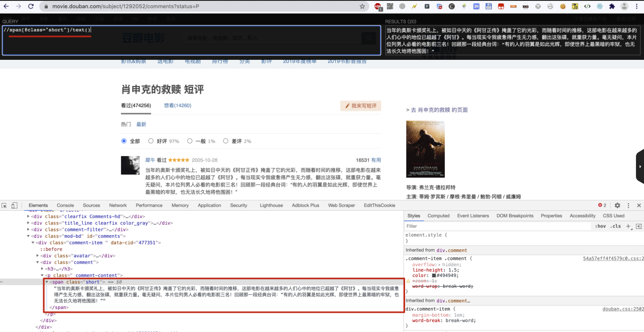644x332 pixels.
Task: Click the Styles Filter input field
Action: [498, 226]
